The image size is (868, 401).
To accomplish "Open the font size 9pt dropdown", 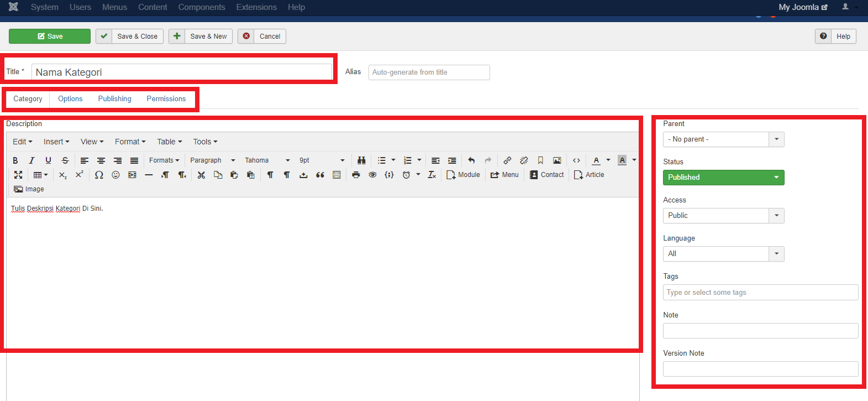I will point(322,160).
